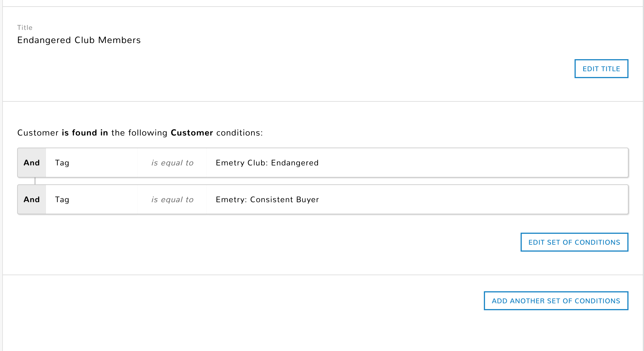Click the And operator in the Consistent Buyer row
The image size is (644, 351).
click(x=32, y=199)
